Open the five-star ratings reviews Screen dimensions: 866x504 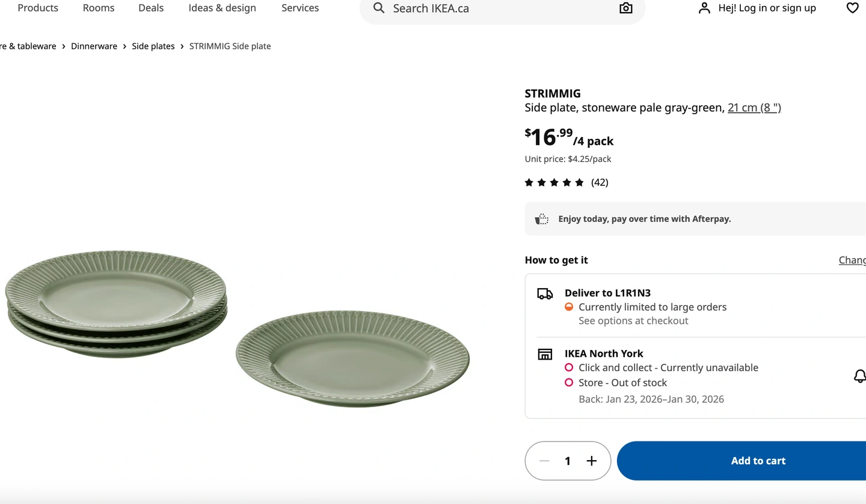566,182
